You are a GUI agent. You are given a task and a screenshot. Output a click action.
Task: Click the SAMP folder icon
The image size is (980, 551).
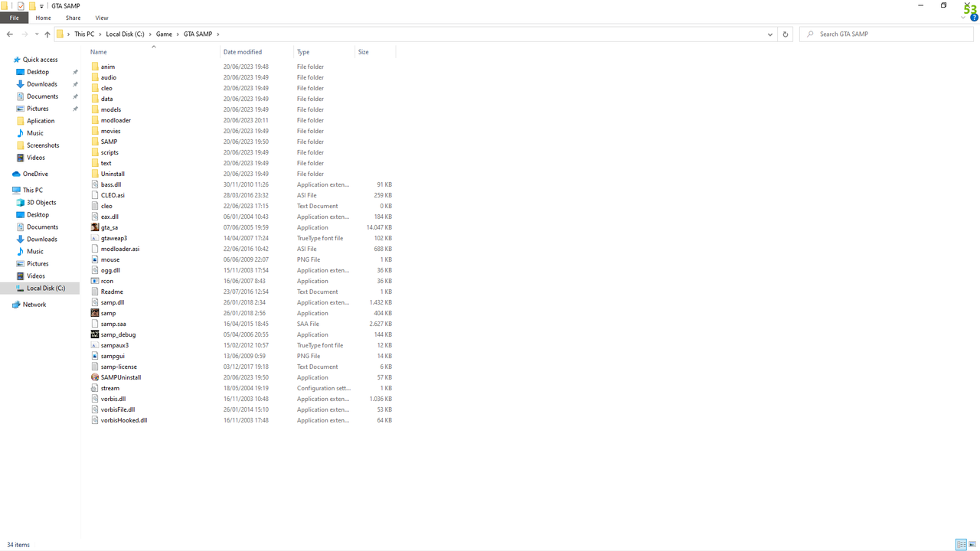(95, 142)
